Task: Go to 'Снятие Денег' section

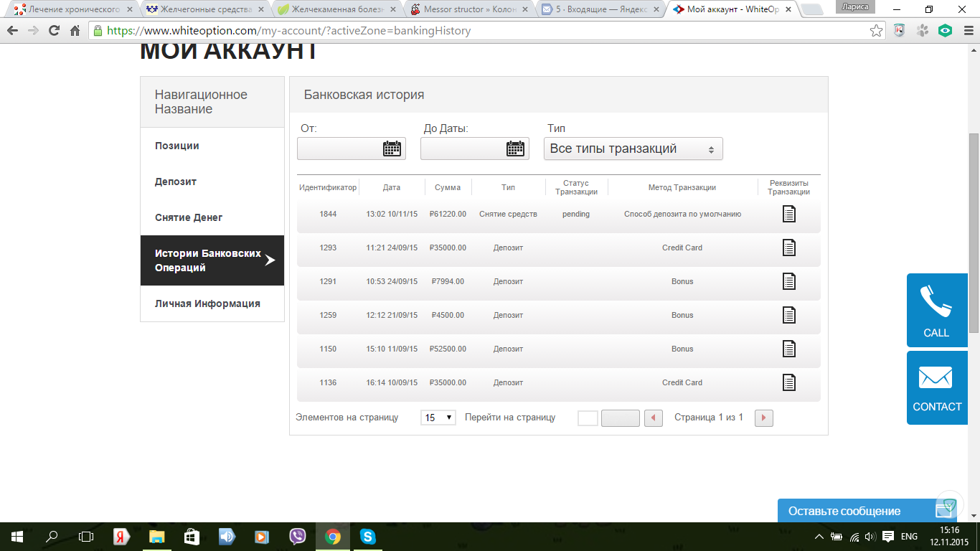Action: (189, 217)
